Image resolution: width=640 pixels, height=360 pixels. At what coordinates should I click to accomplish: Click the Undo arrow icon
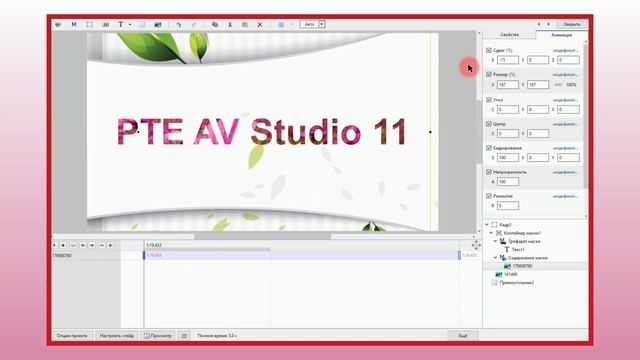(x=179, y=24)
